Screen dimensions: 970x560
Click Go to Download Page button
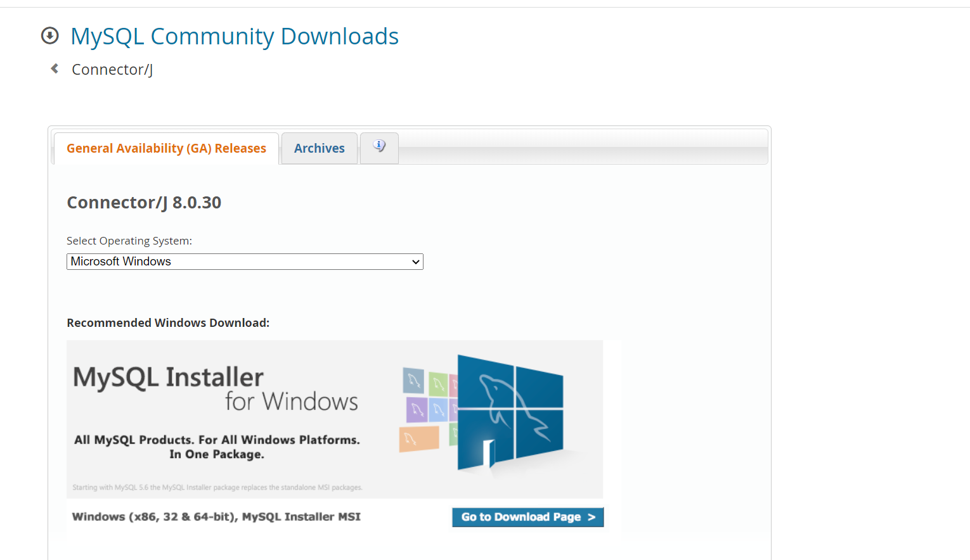pos(528,517)
